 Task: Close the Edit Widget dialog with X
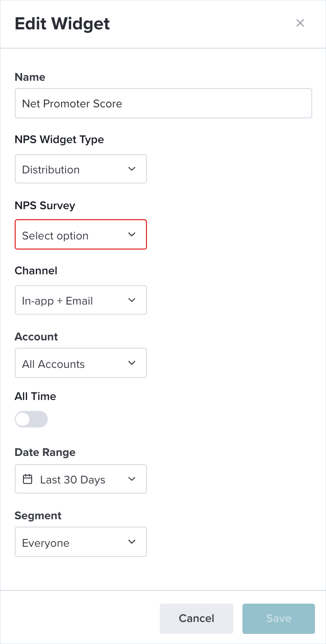300,23
